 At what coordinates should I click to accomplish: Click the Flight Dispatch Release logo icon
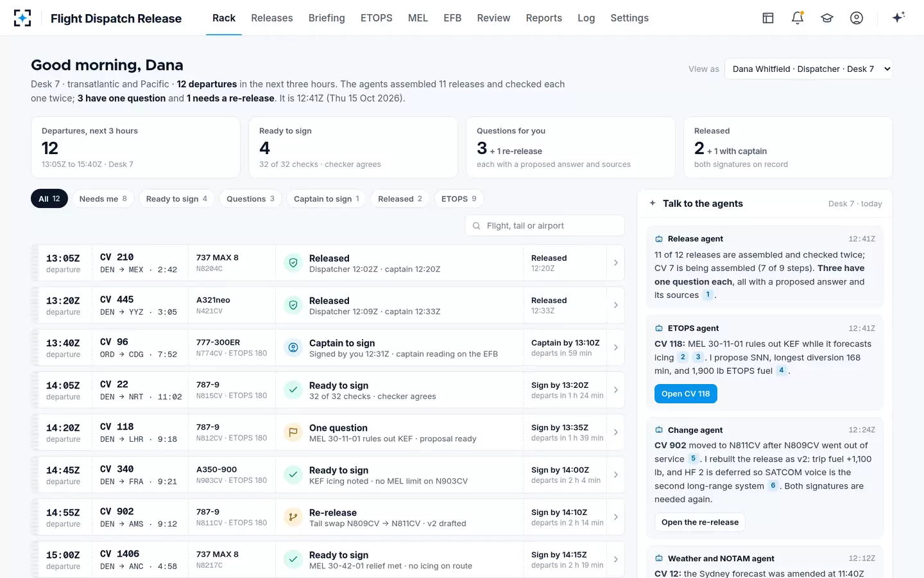(x=22, y=18)
